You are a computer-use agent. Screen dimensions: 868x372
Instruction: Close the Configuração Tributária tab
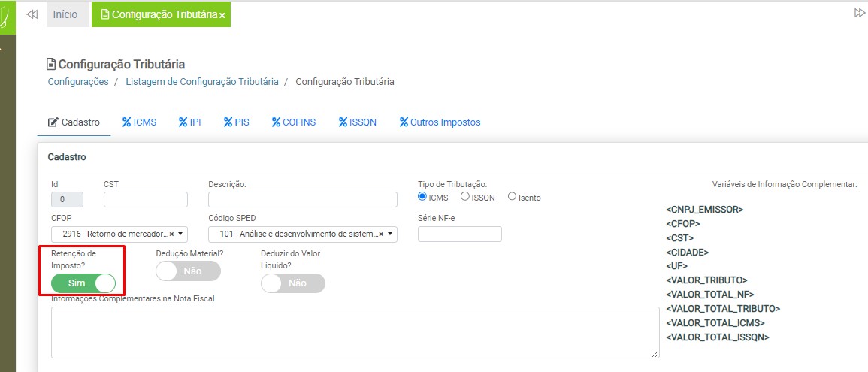[222, 16]
